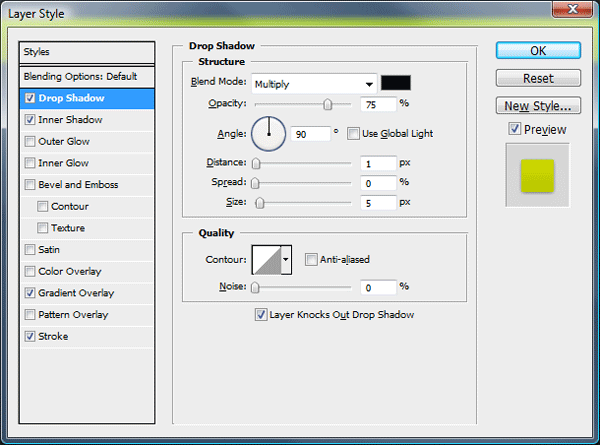Open the Inner Glow settings row
600x445 pixels.
[x=87, y=163]
